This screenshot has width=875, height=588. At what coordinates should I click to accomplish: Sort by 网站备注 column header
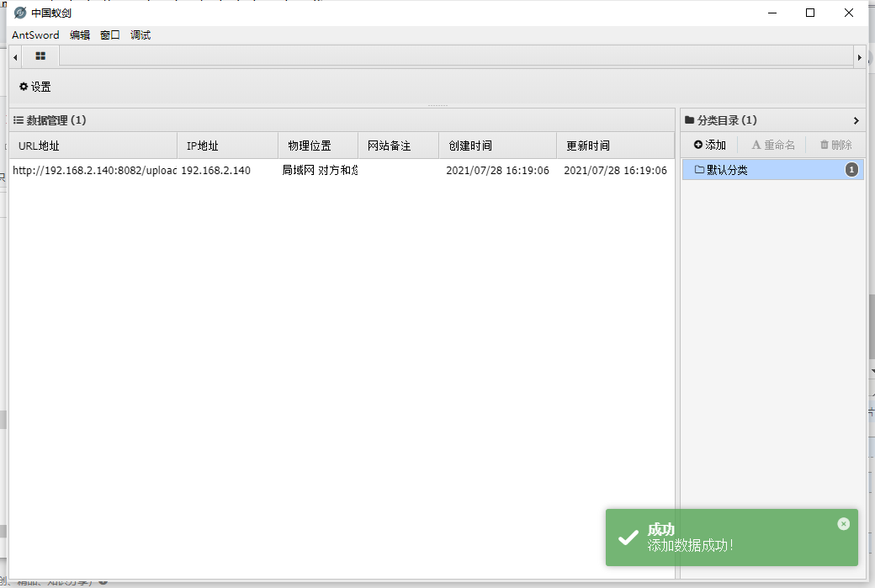pos(399,146)
